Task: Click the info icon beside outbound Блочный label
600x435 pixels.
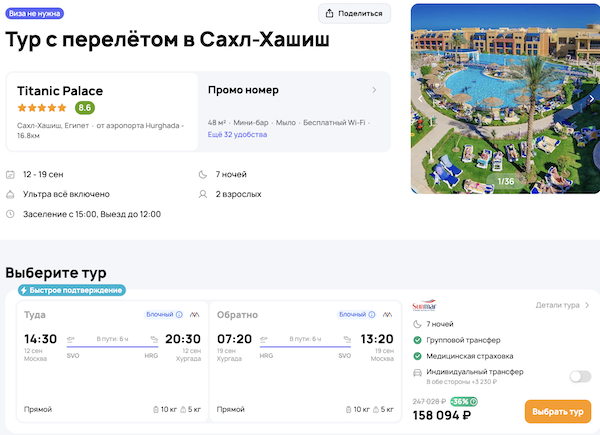Action: [x=178, y=314]
